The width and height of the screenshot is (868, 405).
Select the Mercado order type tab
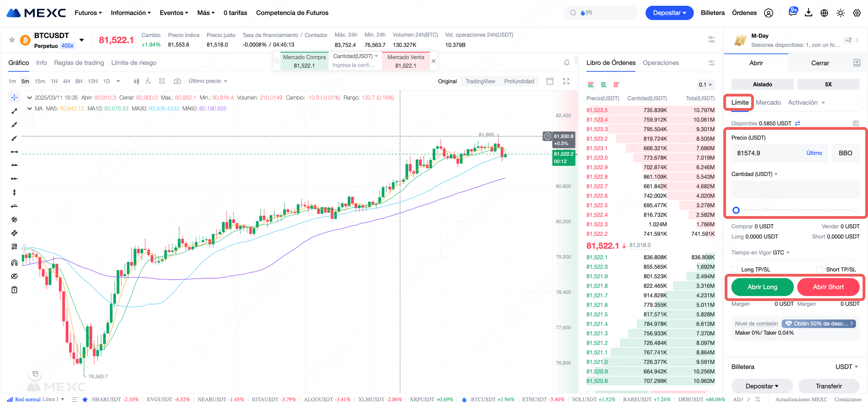click(768, 103)
